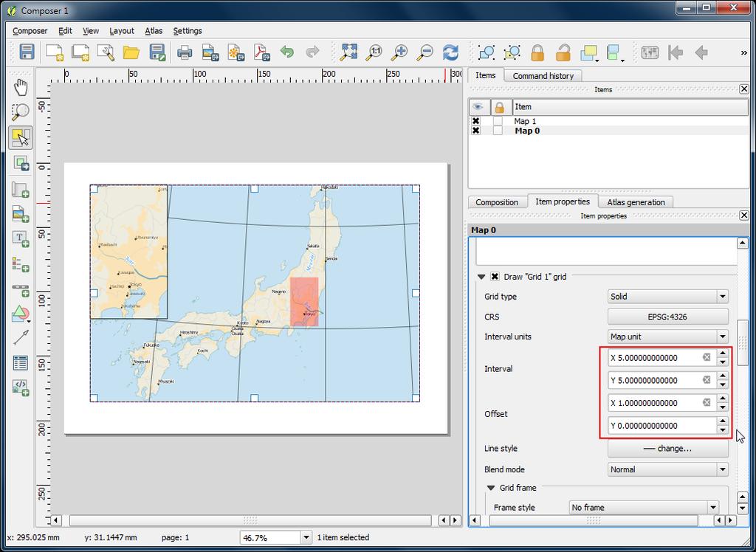Close the Items panel
The width and height of the screenshot is (756, 552).
click(744, 89)
